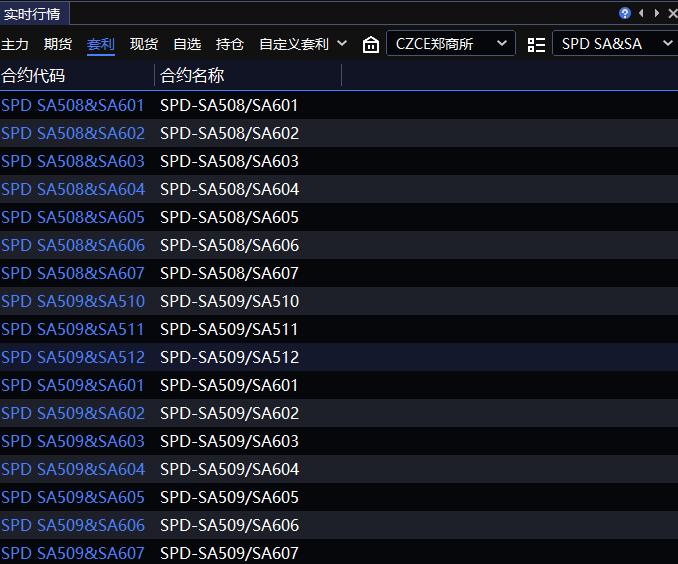Switch to the 主力 tab
The image size is (678, 564).
pos(15,44)
